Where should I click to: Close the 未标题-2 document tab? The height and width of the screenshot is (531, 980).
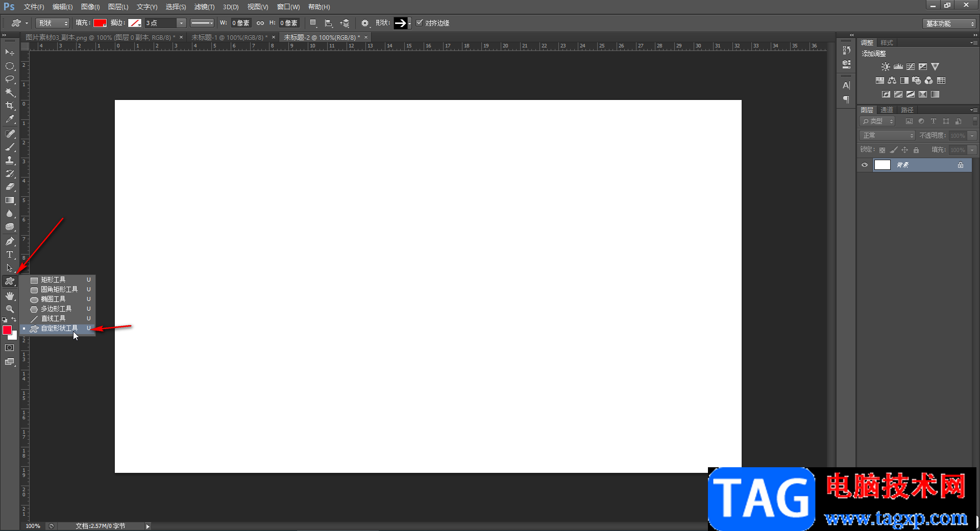tap(366, 37)
